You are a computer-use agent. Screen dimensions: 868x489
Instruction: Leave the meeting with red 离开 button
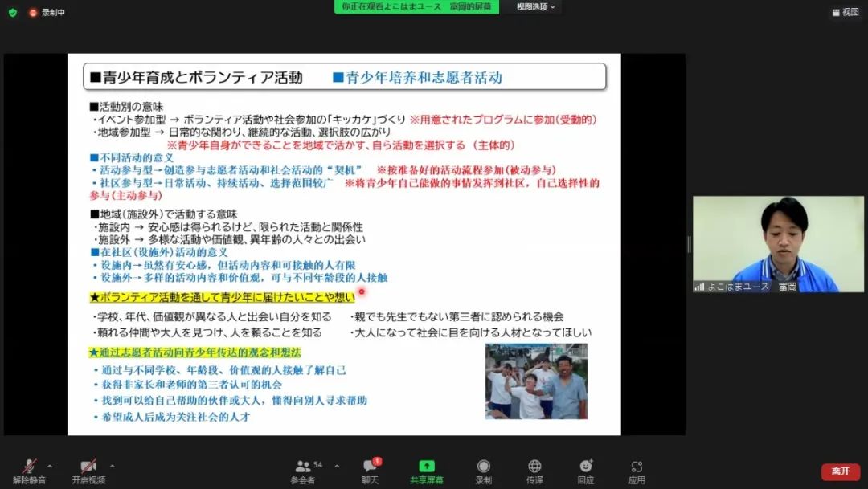[x=840, y=471]
